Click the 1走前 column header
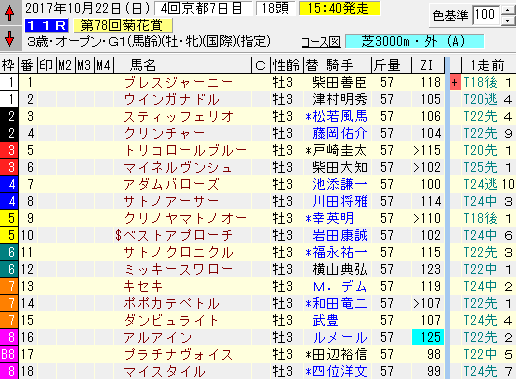516x379 pixels. (x=488, y=65)
